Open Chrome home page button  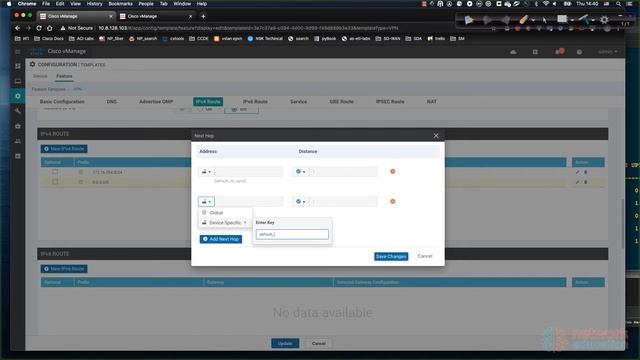[49, 28]
